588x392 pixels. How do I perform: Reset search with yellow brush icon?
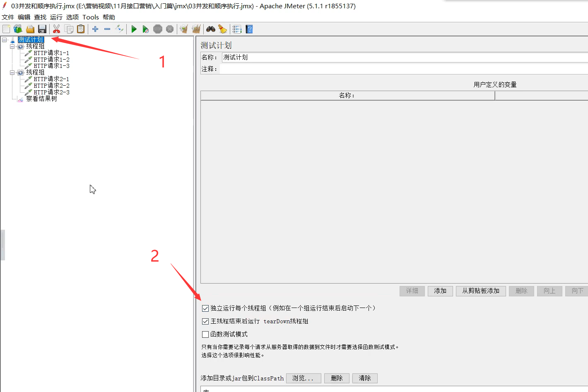click(x=223, y=29)
